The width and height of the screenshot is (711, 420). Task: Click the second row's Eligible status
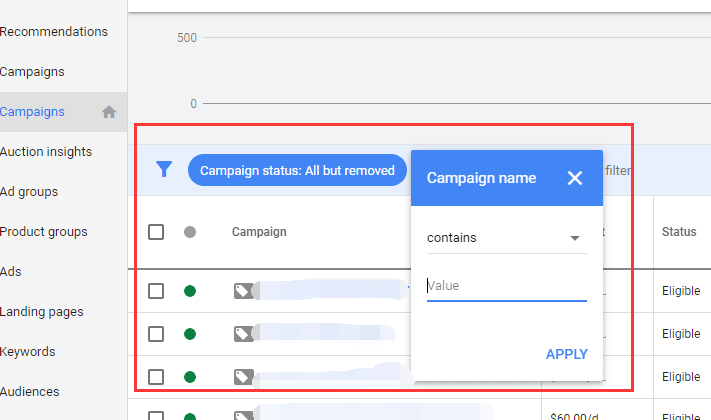pyautogui.click(x=681, y=334)
